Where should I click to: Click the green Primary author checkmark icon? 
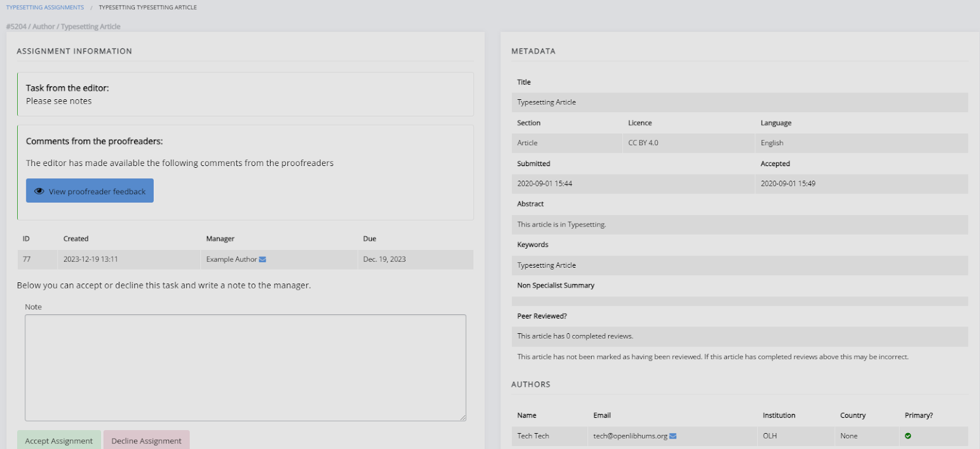[908, 436]
